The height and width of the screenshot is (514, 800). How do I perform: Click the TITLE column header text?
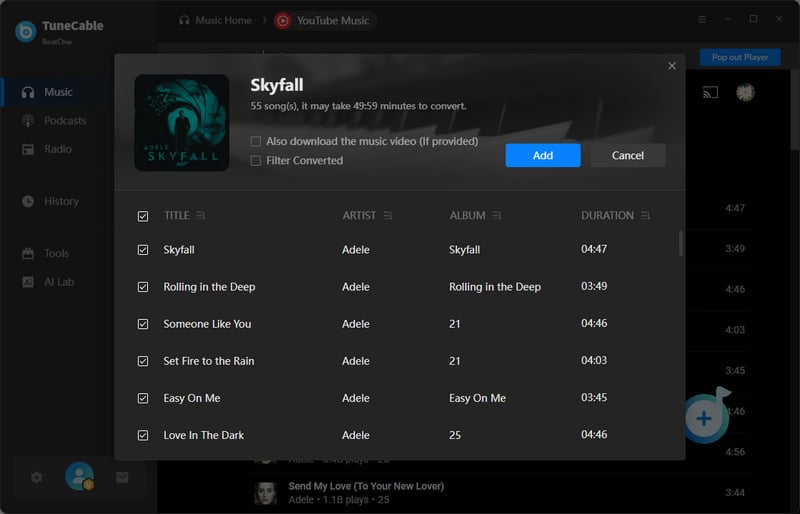click(x=177, y=216)
